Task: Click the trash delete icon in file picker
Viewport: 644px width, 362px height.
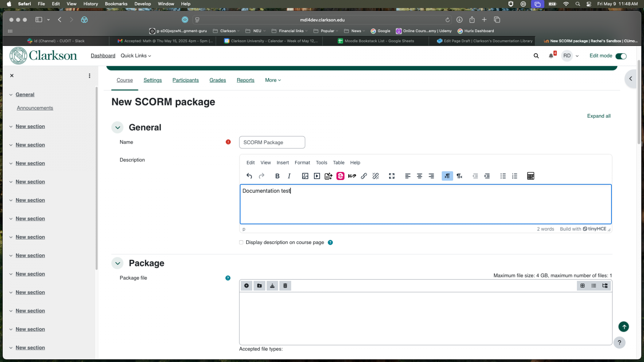Action: point(285,286)
